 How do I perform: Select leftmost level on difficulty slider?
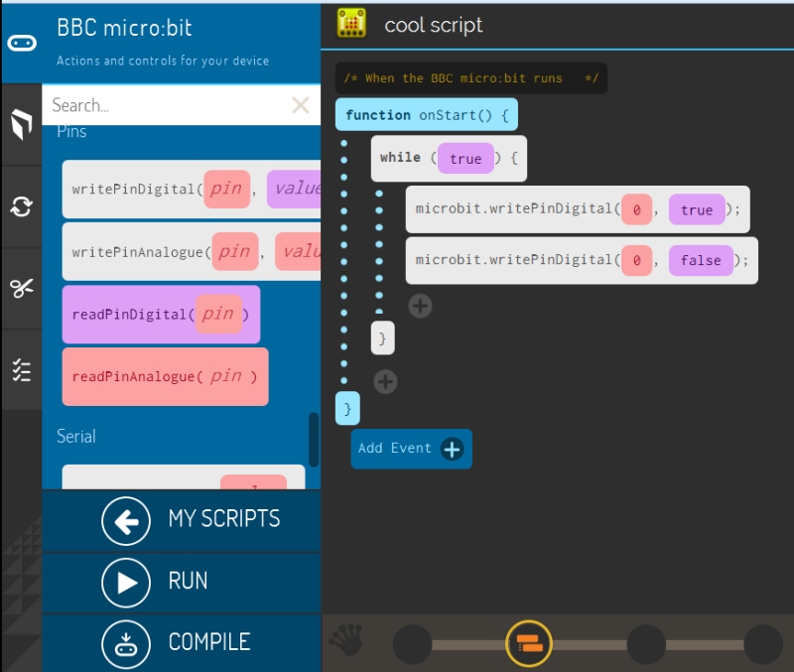coord(412,645)
